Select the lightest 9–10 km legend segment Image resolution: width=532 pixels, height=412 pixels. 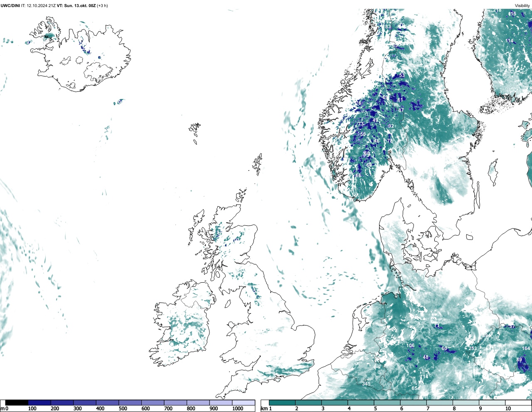(x=492, y=402)
